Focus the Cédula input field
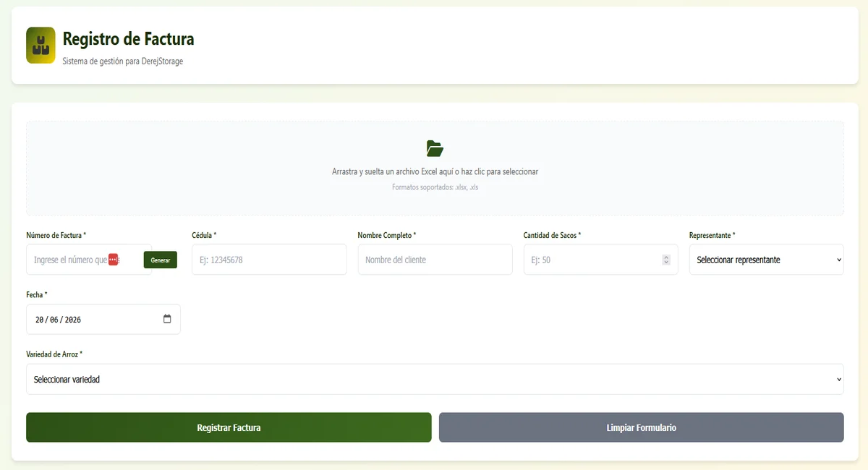Viewport: 868px width, 470px height. [269, 260]
